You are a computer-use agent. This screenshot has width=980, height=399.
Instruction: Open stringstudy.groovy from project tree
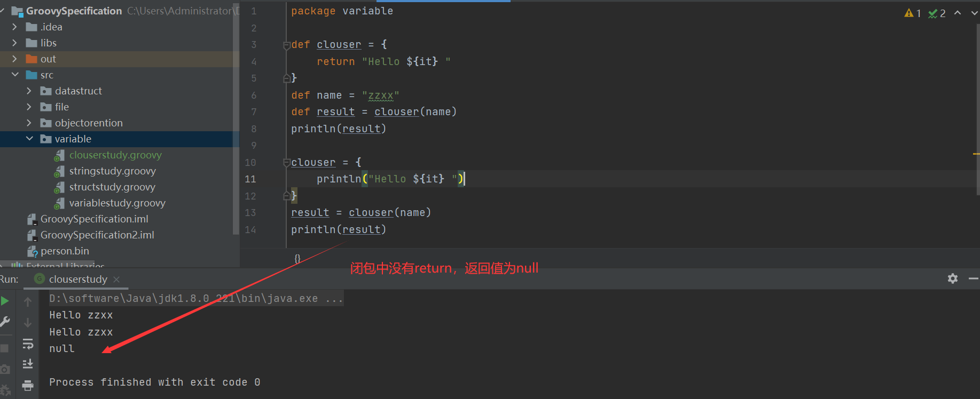pos(112,171)
